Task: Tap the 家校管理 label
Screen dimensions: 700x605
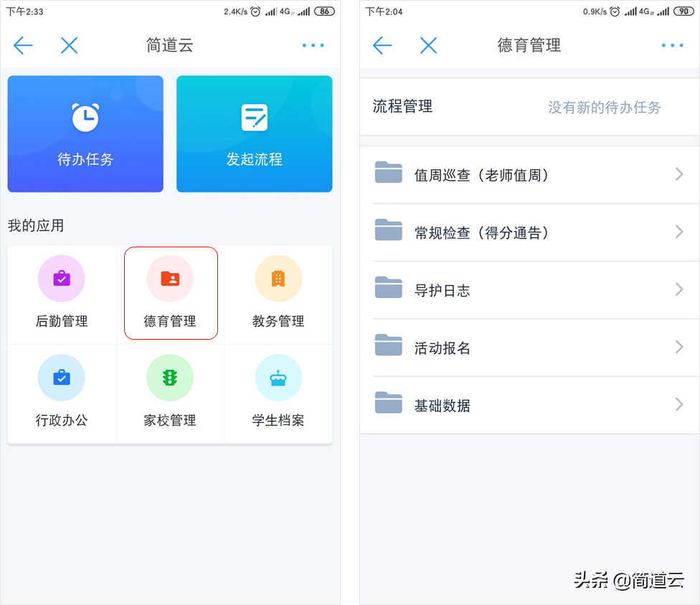Action: coord(170,420)
